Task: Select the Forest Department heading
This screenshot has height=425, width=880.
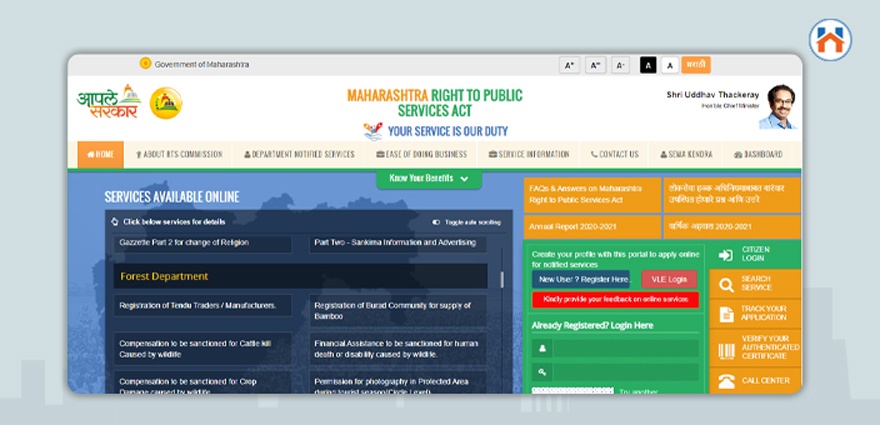Action: pos(300,276)
